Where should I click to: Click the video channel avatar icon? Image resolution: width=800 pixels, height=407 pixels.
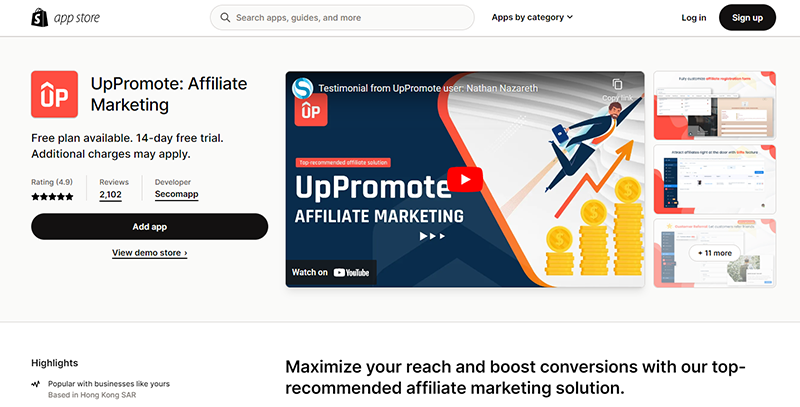[303, 88]
